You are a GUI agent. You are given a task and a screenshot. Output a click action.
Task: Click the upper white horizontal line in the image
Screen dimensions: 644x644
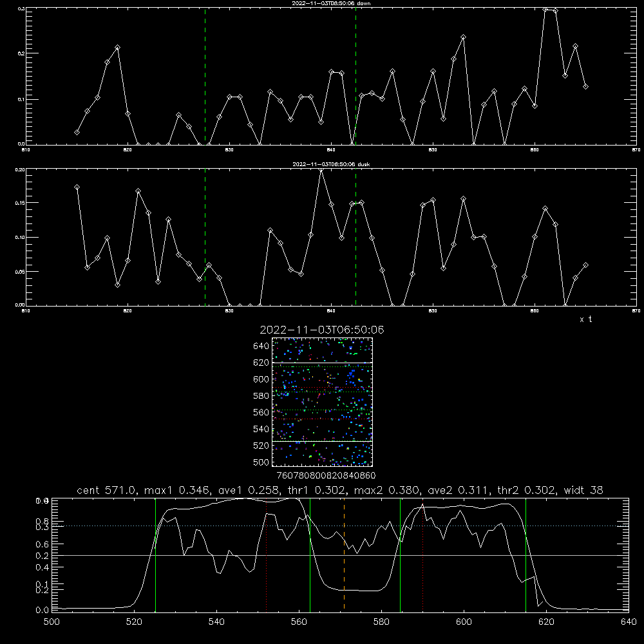click(x=322, y=363)
